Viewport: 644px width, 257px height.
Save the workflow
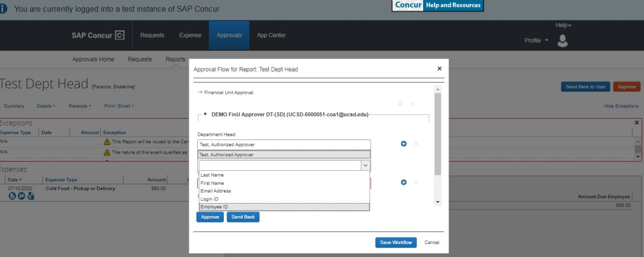click(x=396, y=243)
